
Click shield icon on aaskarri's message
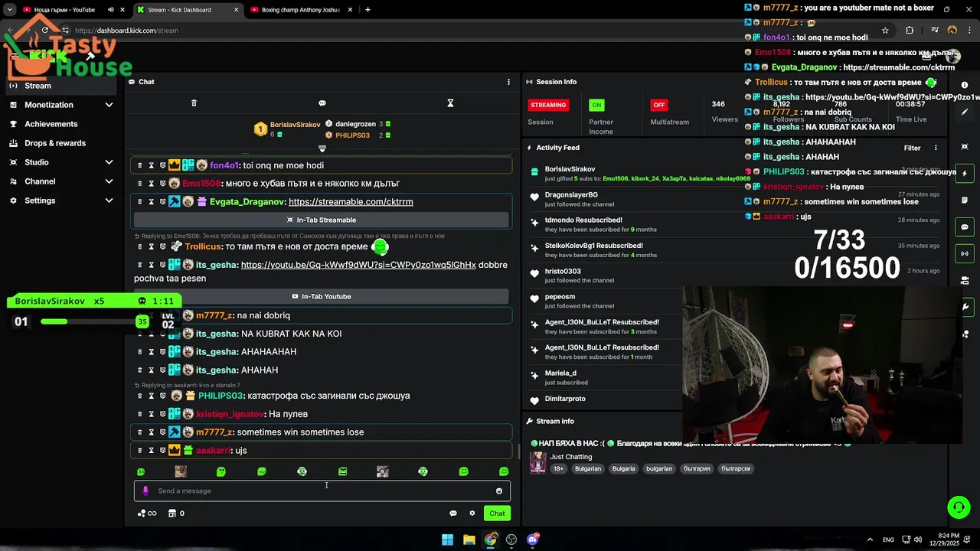(162, 451)
